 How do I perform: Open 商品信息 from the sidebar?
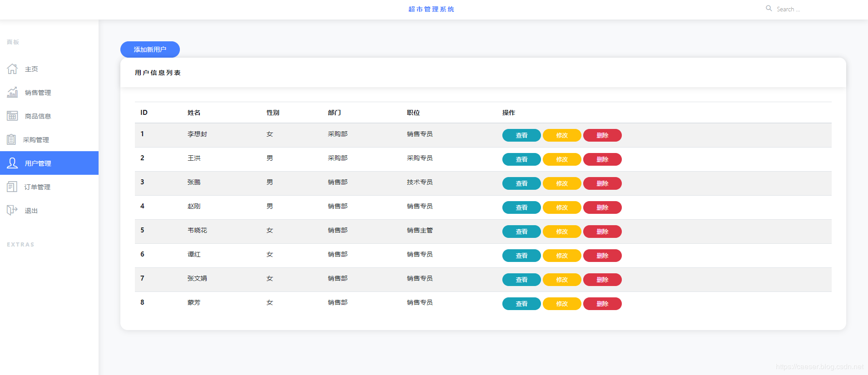[x=49, y=116]
